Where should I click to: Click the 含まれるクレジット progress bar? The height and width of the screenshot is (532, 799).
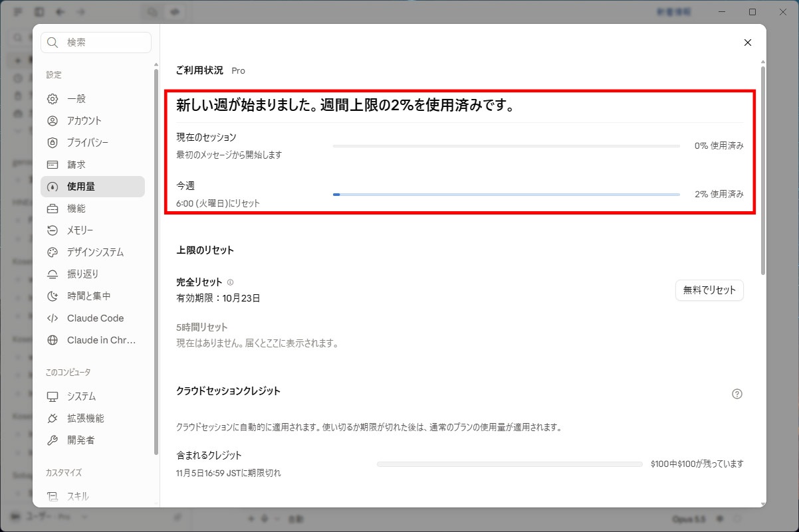[x=510, y=464]
